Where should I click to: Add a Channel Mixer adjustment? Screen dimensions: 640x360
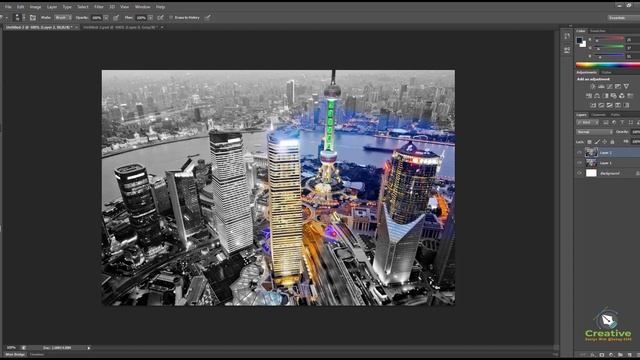[x=622, y=96]
